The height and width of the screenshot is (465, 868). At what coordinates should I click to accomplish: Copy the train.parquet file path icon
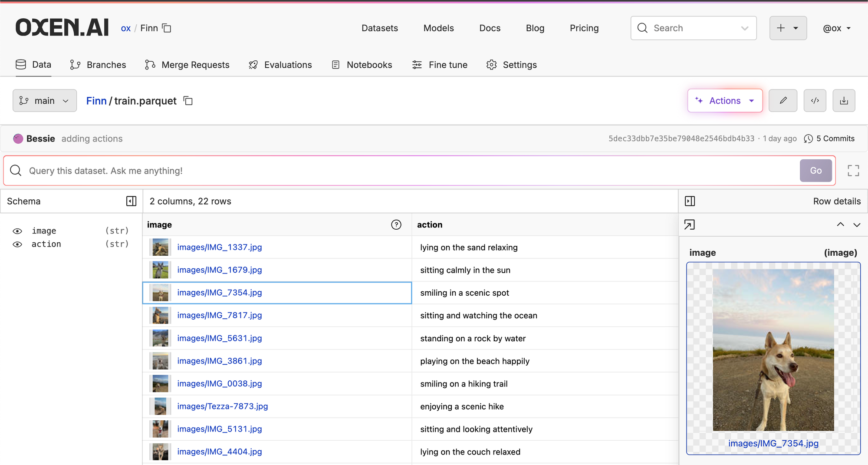tap(188, 101)
